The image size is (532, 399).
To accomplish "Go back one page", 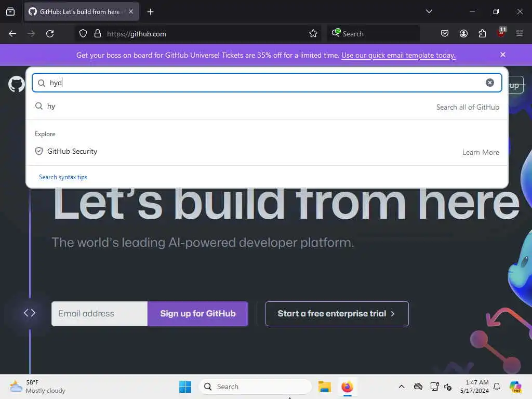I will point(12,34).
